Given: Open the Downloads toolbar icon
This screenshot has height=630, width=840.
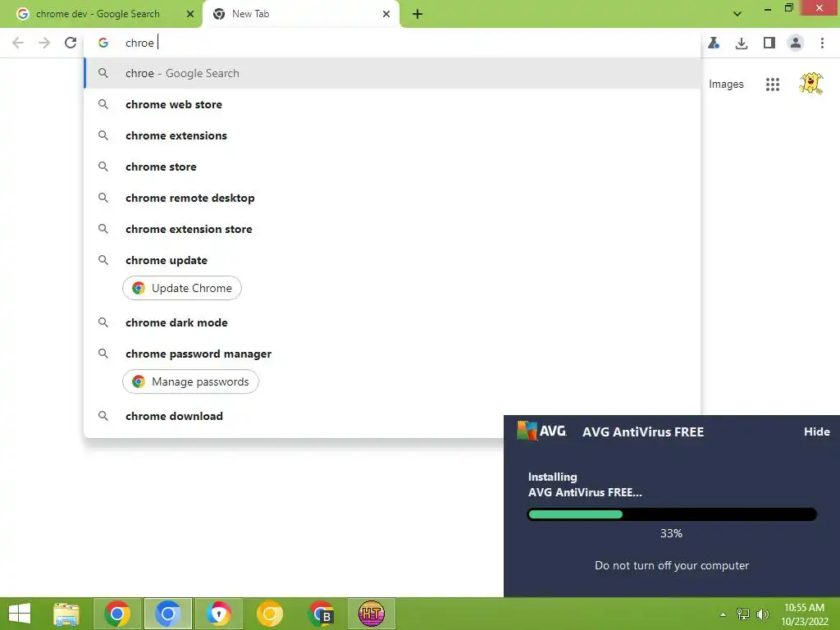Looking at the screenshot, I should pyautogui.click(x=742, y=43).
